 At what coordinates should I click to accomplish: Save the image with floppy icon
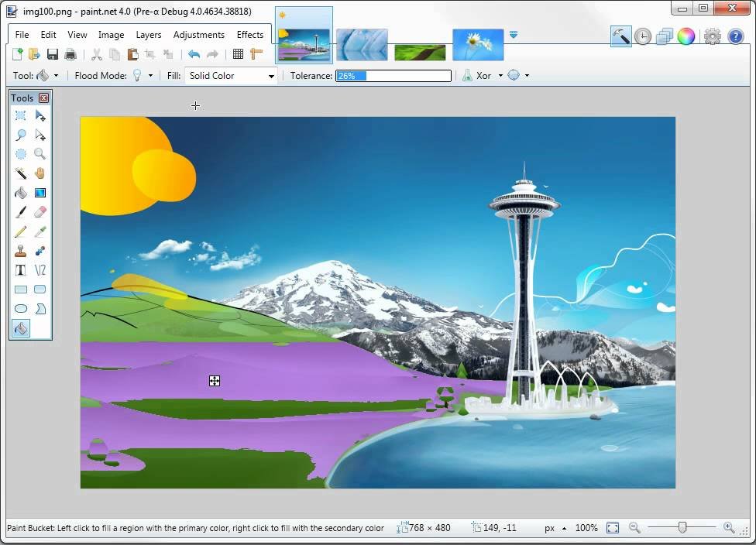[x=52, y=54]
